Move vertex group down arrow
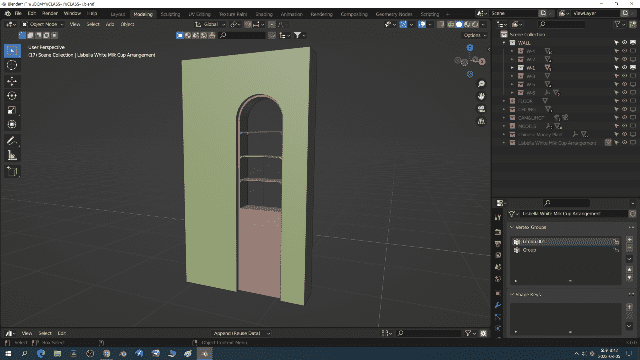640x360 pixels. click(x=629, y=278)
